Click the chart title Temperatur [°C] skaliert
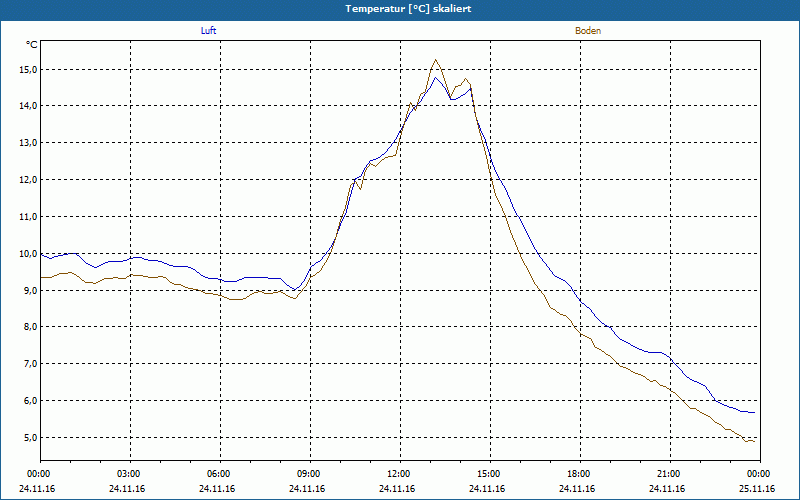 [x=408, y=9]
